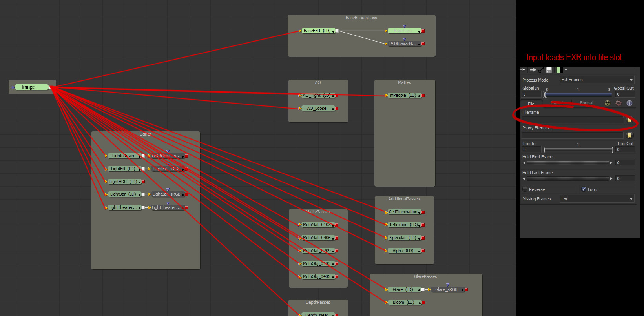
Task: Click the Proxy Filename text field
Action: click(573, 135)
